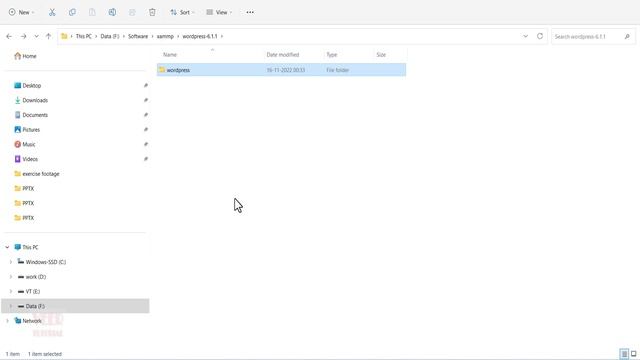Click the Cut scissors icon

coord(52,12)
